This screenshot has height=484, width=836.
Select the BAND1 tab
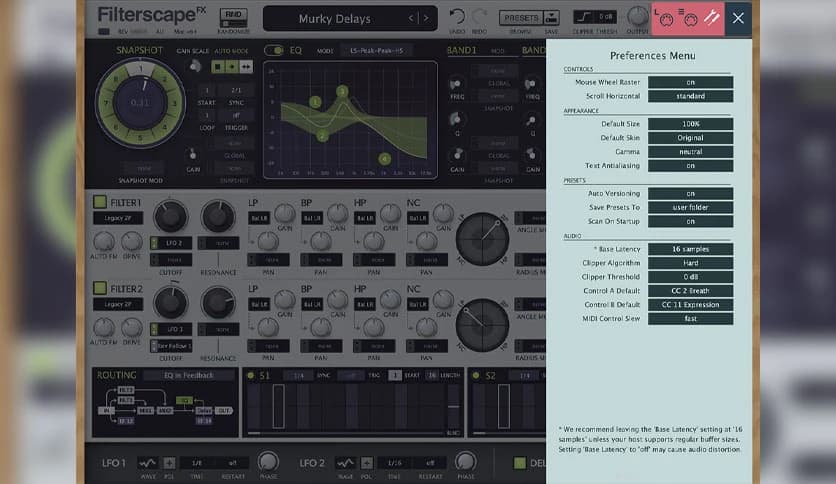click(461, 50)
